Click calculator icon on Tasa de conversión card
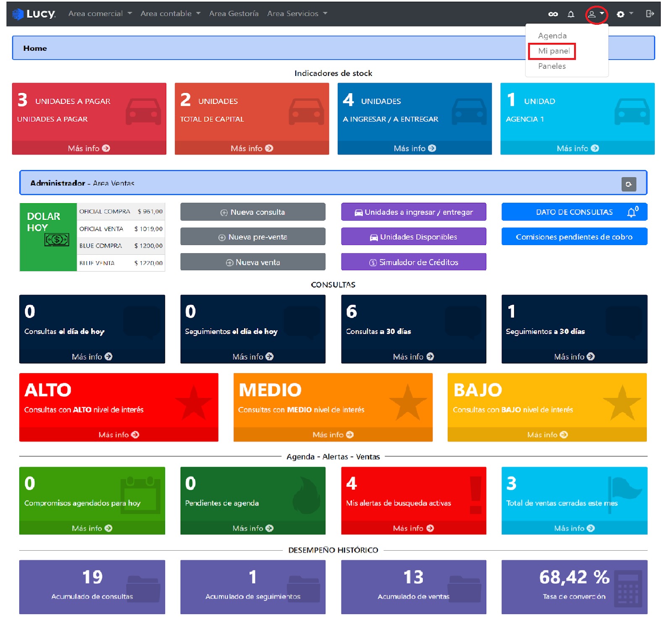 [x=628, y=588]
